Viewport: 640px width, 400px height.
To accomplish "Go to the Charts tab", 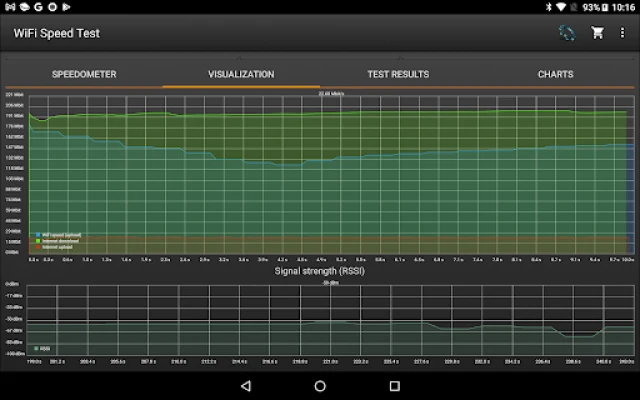I will (555, 74).
